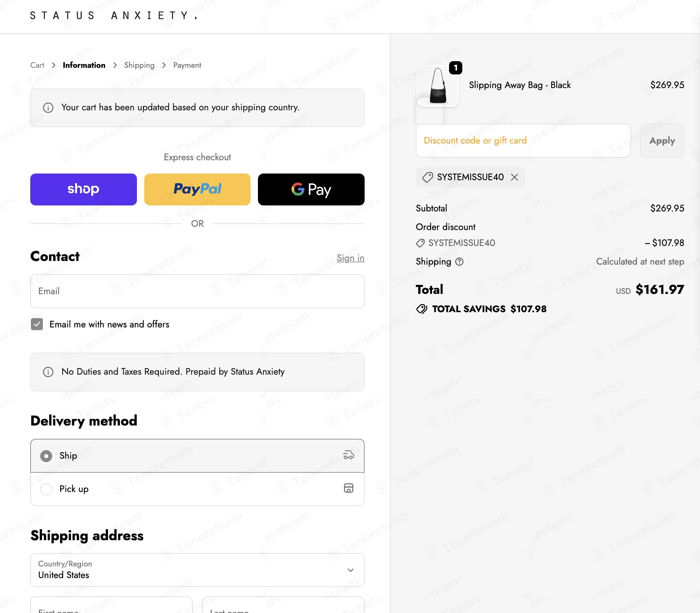Click the Sign in link

click(351, 258)
